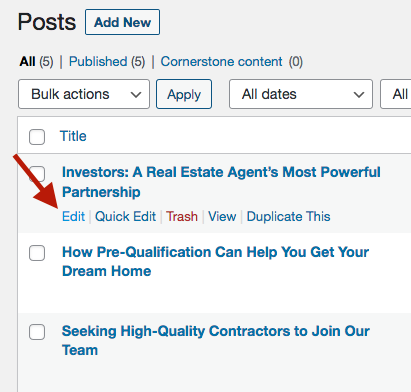Viewport: 411px width, 392px height.
Task: Open the Cornerstone content filter
Action: (221, 62)
